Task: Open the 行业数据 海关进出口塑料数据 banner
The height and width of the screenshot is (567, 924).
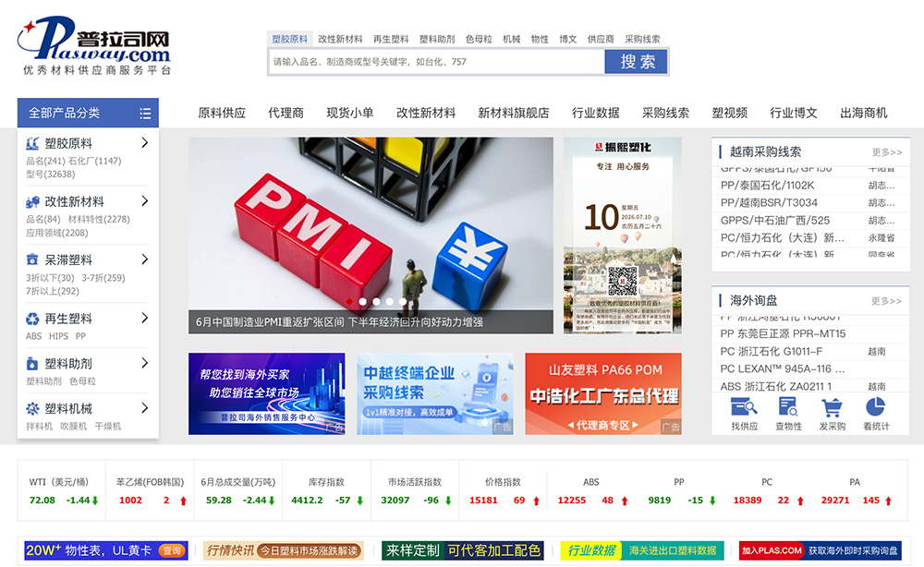Action: point(642,551)
